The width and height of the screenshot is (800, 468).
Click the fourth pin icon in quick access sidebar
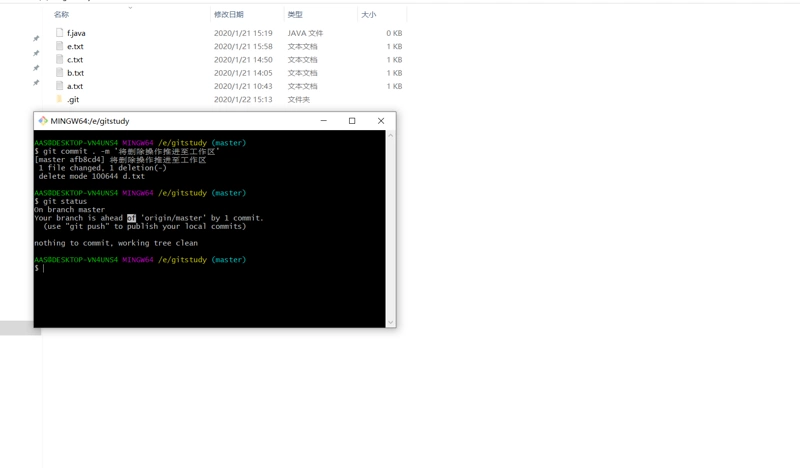pyautogui.click(x=36, y=83)
